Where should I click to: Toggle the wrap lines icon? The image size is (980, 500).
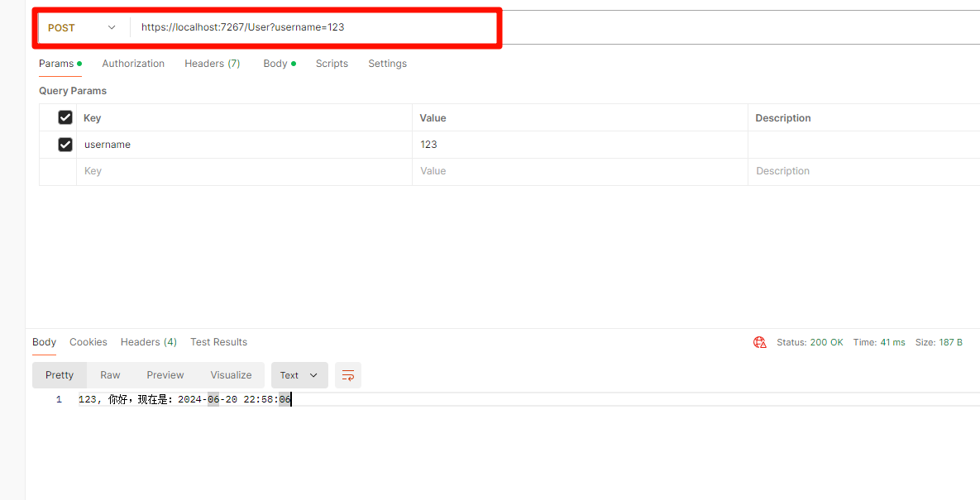(348, 375)
